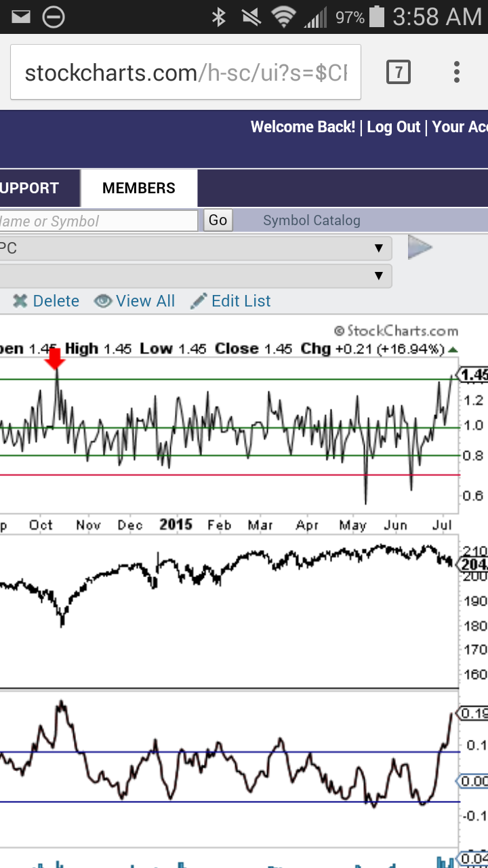The image size is (488, 868).
Task: Click the Log Out link
Action: coord(394,127)
